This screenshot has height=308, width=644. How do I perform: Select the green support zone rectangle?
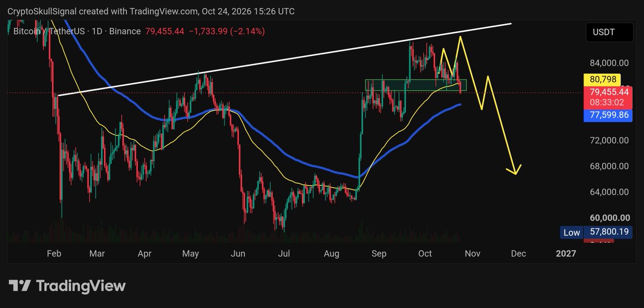(x=416, y=85)
